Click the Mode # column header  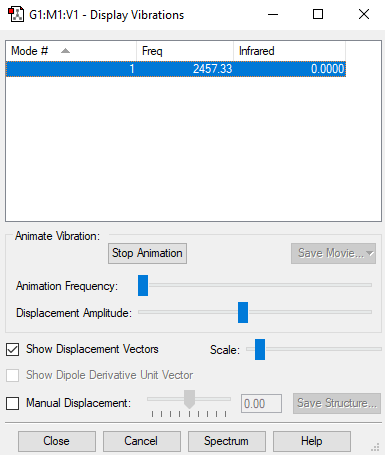[x=71, y=51]
